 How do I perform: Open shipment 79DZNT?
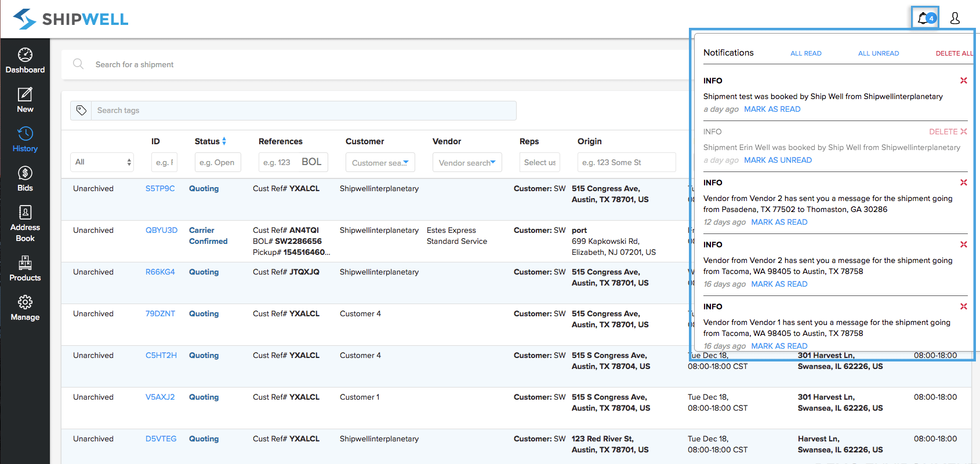pyautogui.click(x=160, y=313)
